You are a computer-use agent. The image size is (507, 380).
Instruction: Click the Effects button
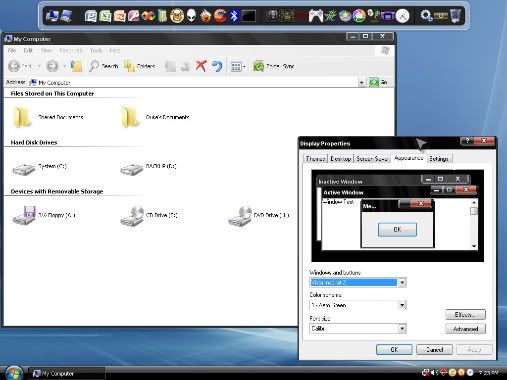[x=465, y=314]
